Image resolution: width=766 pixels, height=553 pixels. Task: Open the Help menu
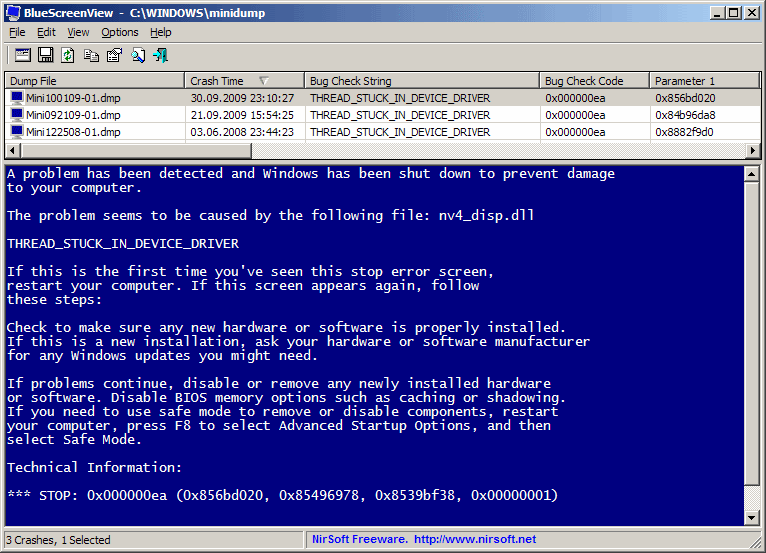(x=161, y=32)
